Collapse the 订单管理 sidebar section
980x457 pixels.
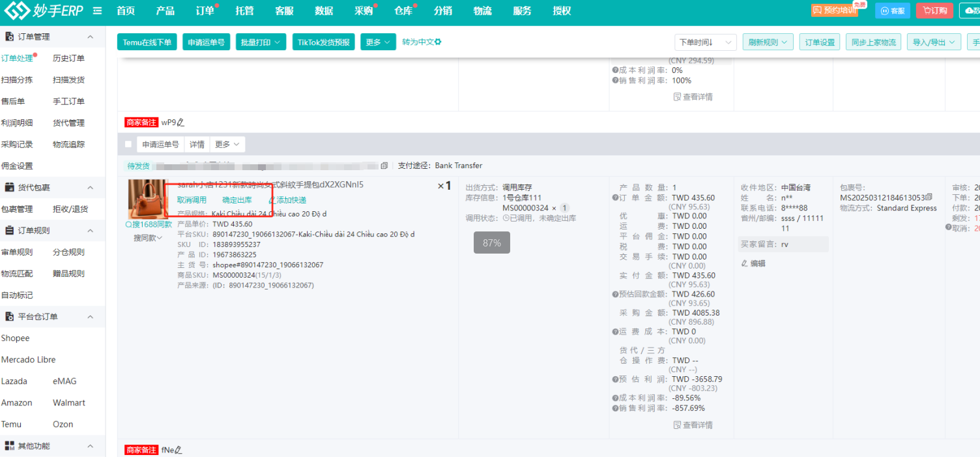(x=91, y=37)
